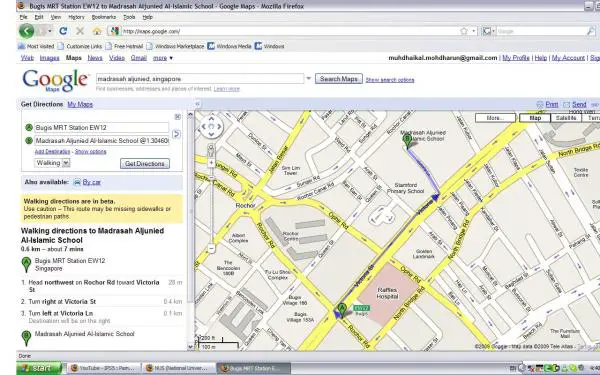Switch to Satellite view tab
Image resolution: width=600 pixels, height=375 pixels.
tap(566, 118)
